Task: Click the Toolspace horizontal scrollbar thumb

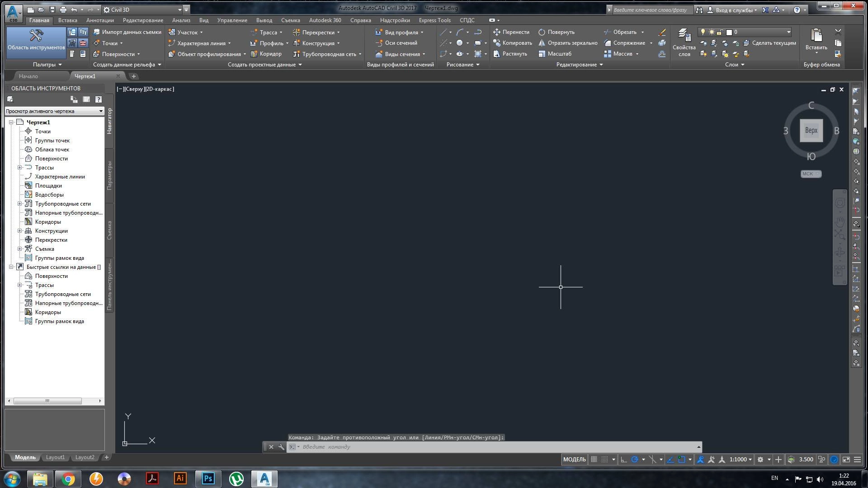Action: point(47,401)
